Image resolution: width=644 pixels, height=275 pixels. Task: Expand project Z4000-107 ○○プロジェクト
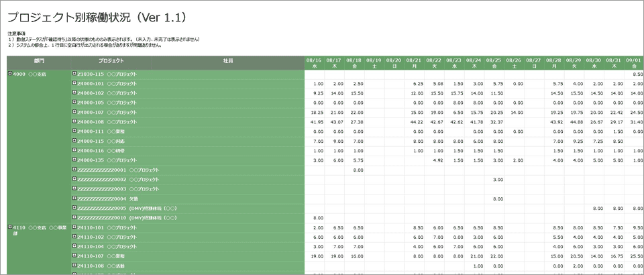[x=74, y=112]
